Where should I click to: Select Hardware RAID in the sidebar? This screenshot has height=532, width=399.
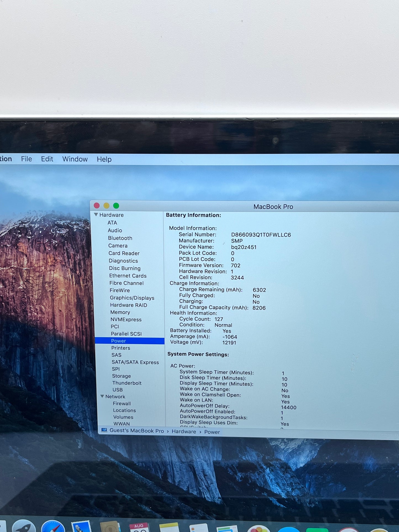pyautogui.click(x=129, y=305)
